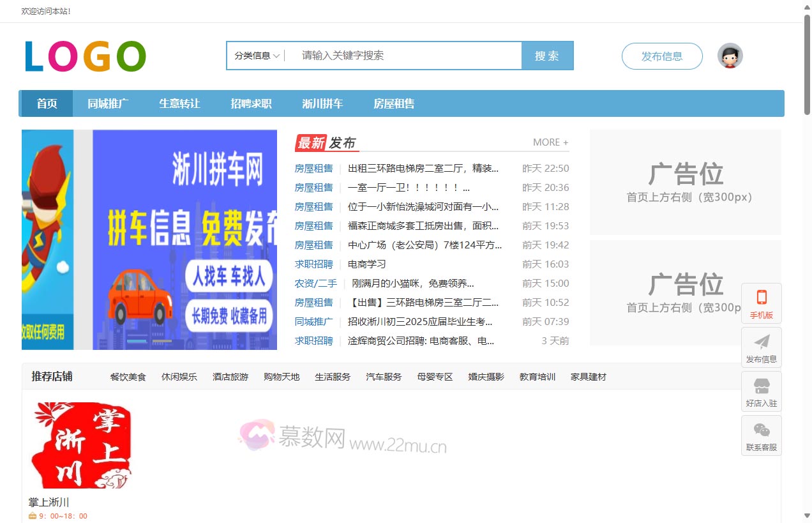The height and width of the screenshot is (523, 812).
Task: Select the 餐饮美食 shop category tab
Action: click(x=128, y=377)
